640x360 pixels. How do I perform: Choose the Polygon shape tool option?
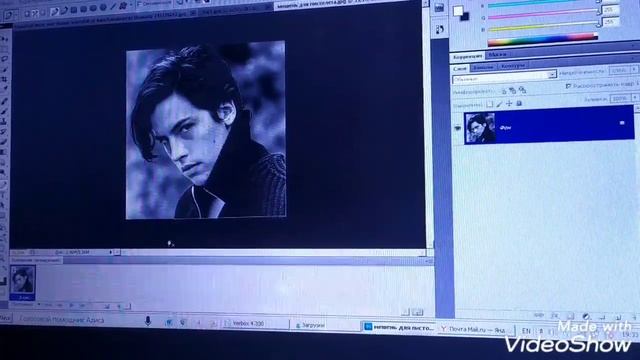pos(103,7)
